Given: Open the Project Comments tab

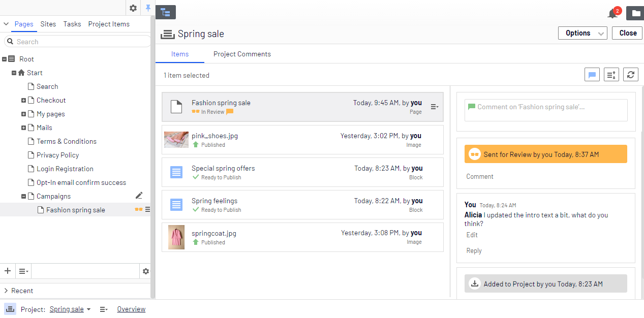Looking at the screenshot, I should click(x=242, y=54).
